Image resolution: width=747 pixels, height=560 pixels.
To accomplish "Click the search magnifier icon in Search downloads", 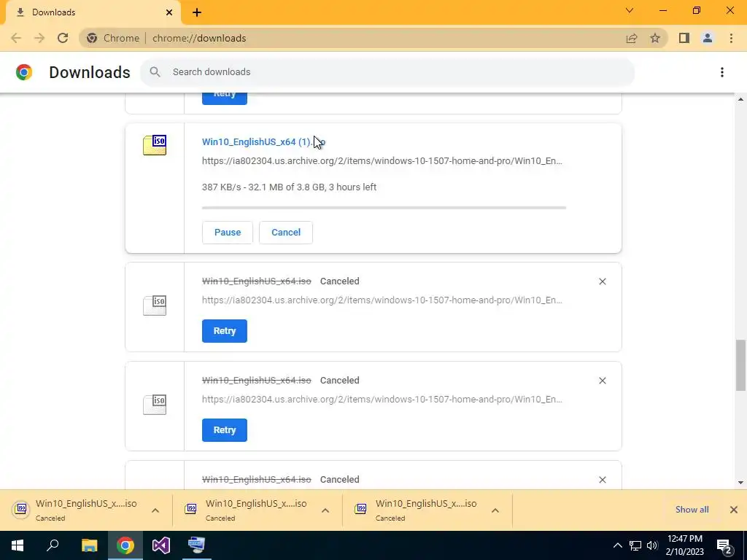I will tap(155, 72).
